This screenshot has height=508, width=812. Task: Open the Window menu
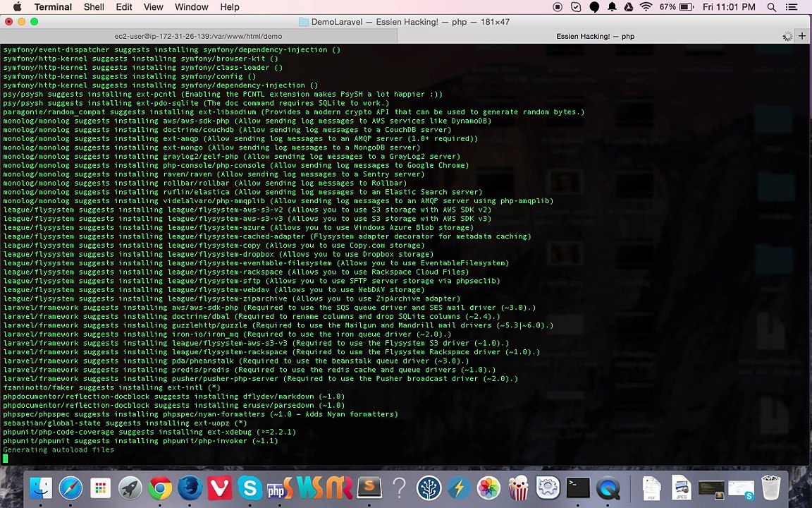pyautogui.click(x=191, y=7)
